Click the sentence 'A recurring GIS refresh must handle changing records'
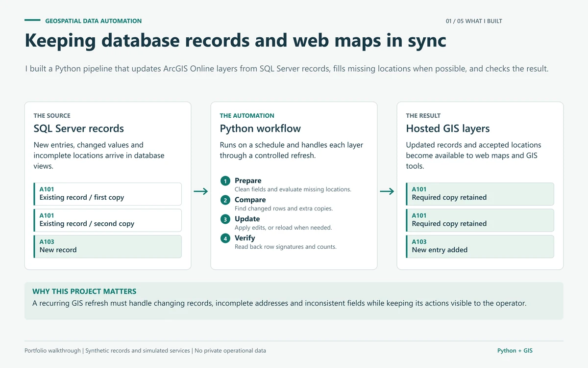Image resolution: width=588 pixels, height=368 pixels. [279, 303]
